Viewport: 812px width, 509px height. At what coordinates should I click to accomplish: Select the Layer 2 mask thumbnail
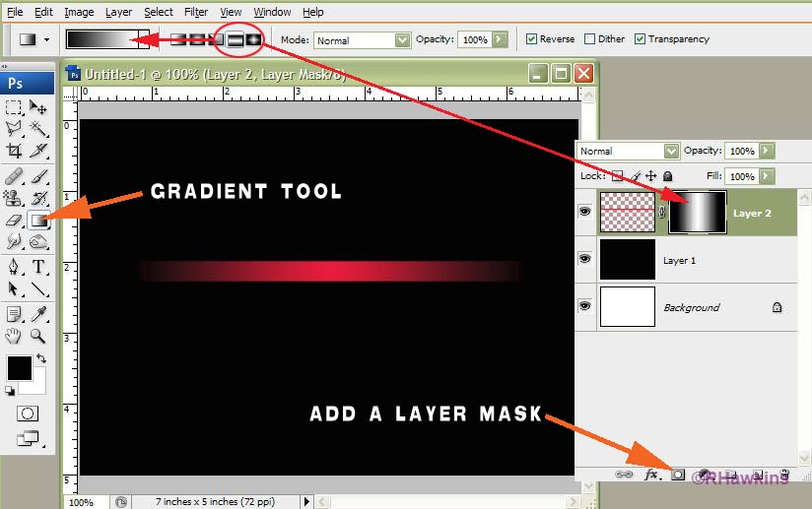(x=698, y=212)
